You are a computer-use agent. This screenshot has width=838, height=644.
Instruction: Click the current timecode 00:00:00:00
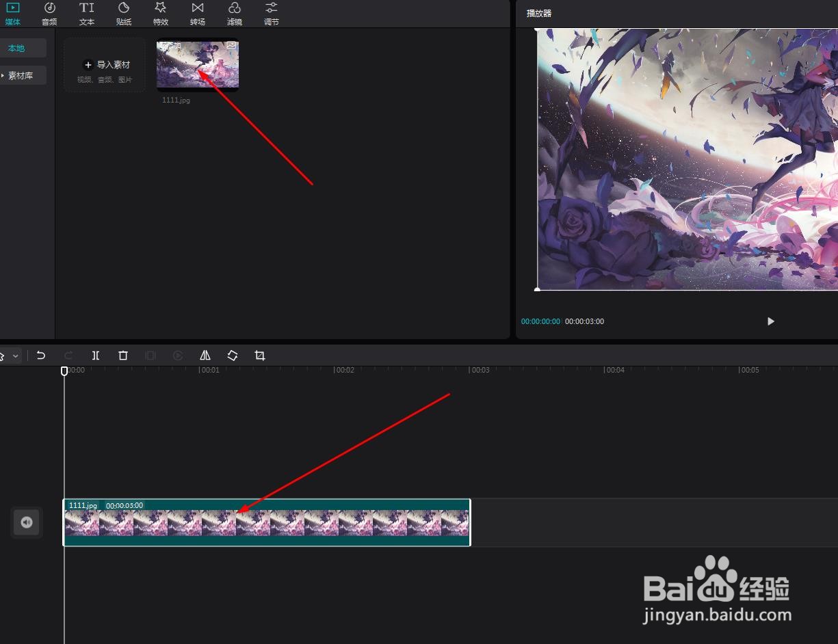point(540,321)
